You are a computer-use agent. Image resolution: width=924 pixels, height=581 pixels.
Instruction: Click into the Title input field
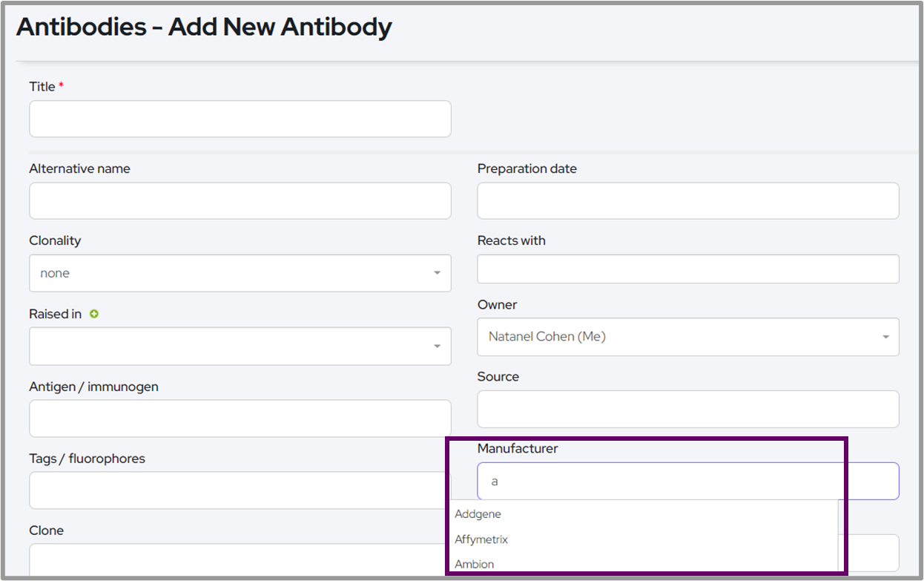(x=240, y=119)
